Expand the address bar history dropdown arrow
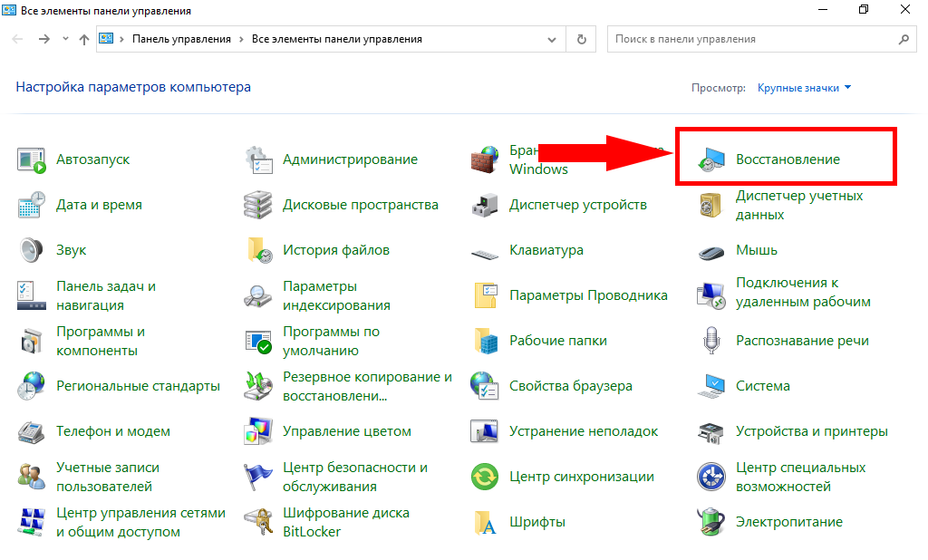Screen dimensions: 928x560 [x=552, y=40]
